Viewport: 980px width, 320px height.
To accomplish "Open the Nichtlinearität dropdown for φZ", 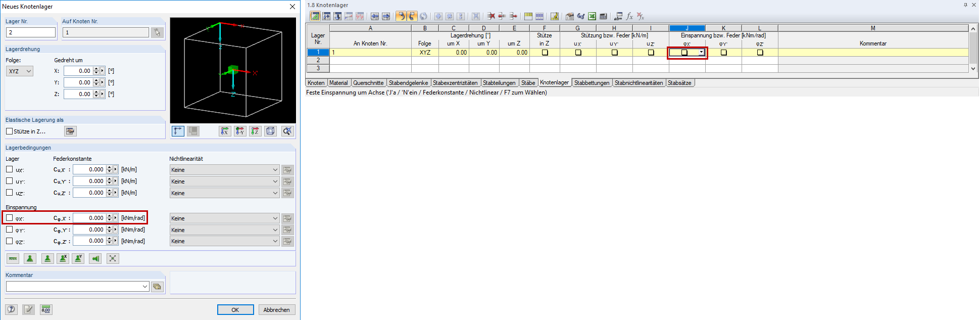I will pos(224,241).
